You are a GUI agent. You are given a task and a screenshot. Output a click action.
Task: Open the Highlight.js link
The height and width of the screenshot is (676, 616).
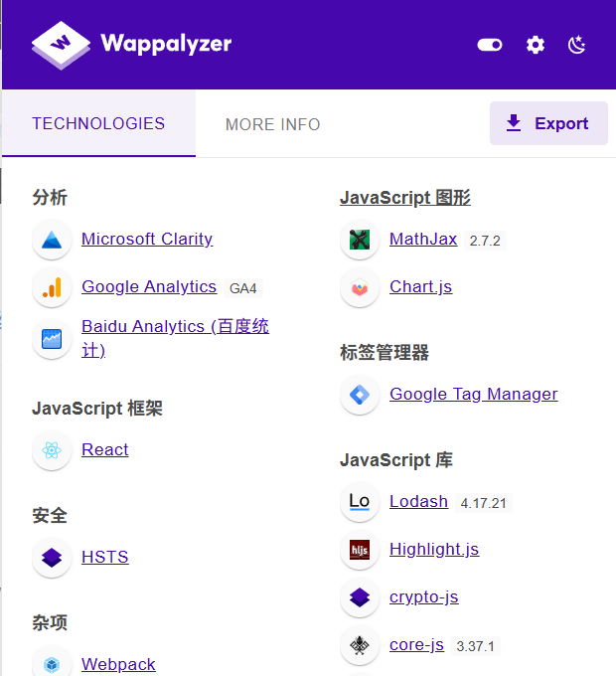434,549
